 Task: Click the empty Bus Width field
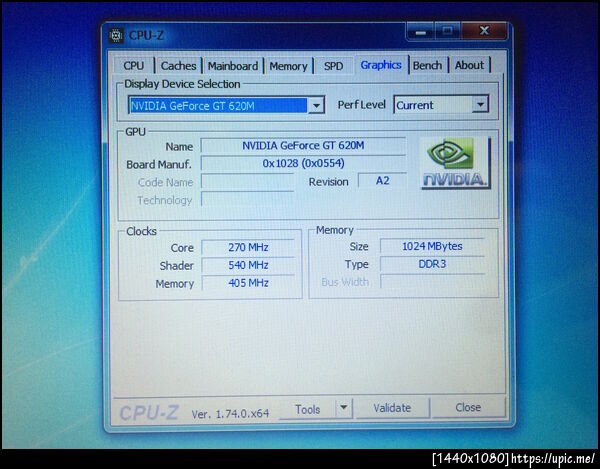coord(432,282)
